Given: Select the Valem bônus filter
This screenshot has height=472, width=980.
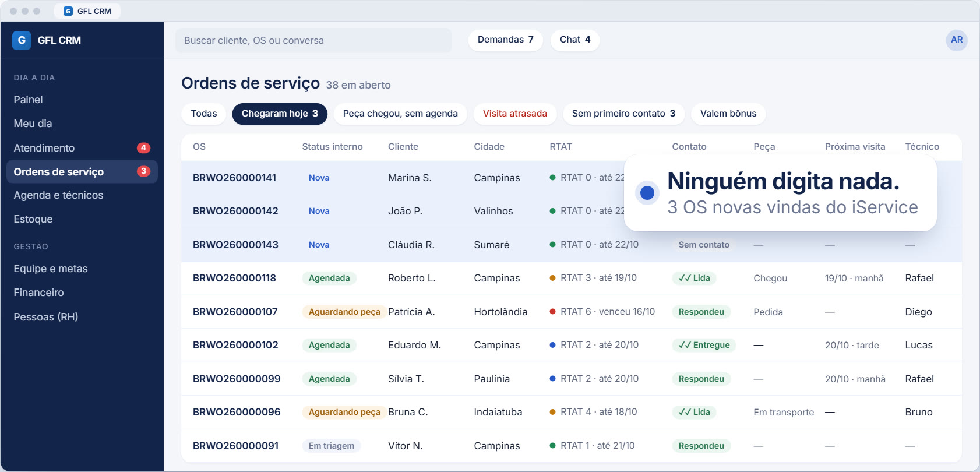Looking at the screenshot, I should (x=728, y=114).
